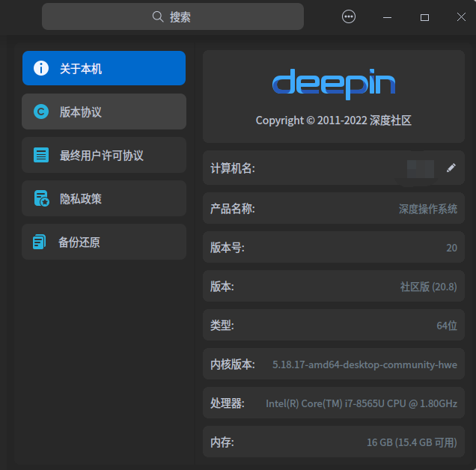Click the copyright C icon beside 版本协议
This screenshot has height=470, width=476.
[41, 112]
